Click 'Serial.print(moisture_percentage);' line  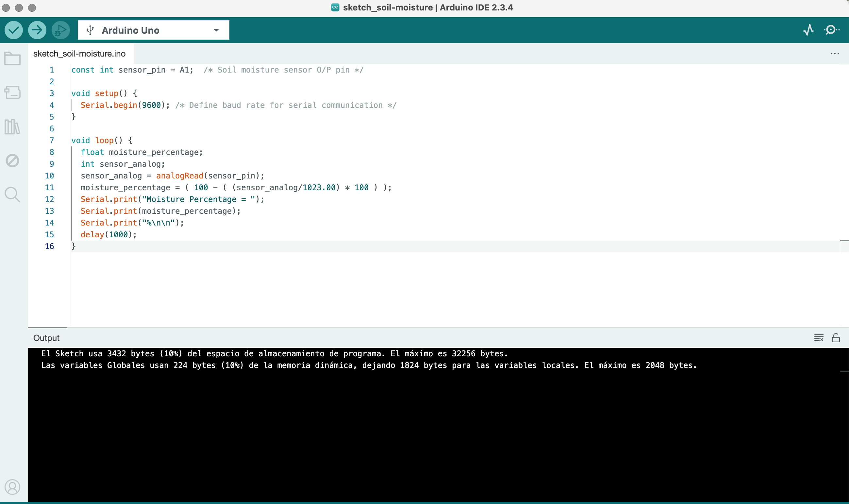pos(160,211)
